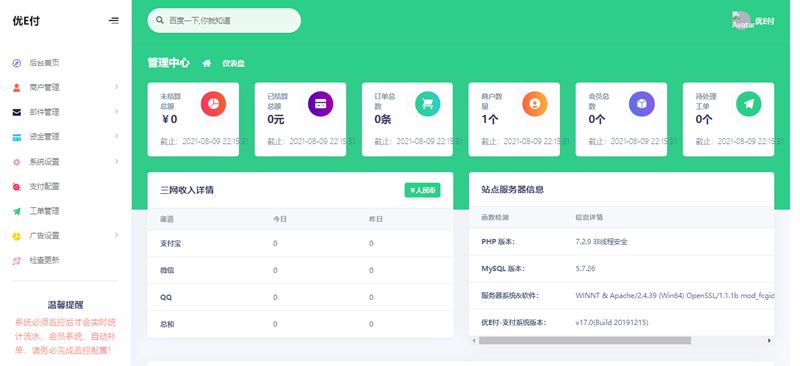
Task: Click the green paper plane icon on 待处理工单 card
Action: point(748,104)
